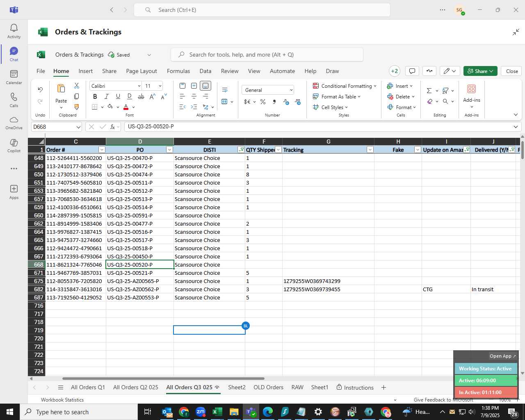This screenshot has height=420, width=525.
Task: Toggle top vertical alignment
Action: [183, 86]
